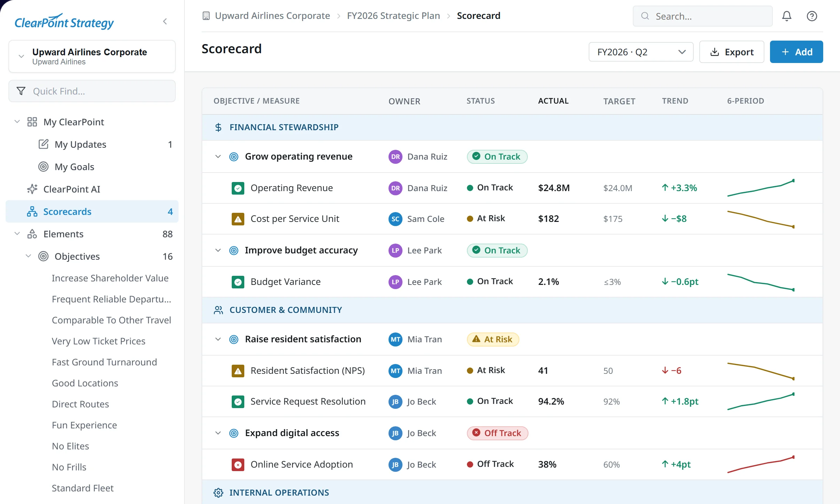This screenshot has height=504, width=840.
Task: Click the Budget Variance green check icon
Action: coord(238,282)
